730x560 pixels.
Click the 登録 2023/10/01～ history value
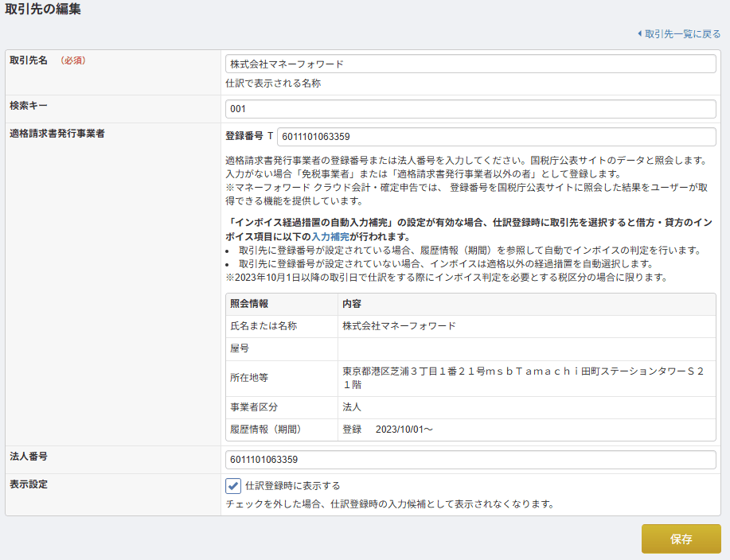(388, 430)
